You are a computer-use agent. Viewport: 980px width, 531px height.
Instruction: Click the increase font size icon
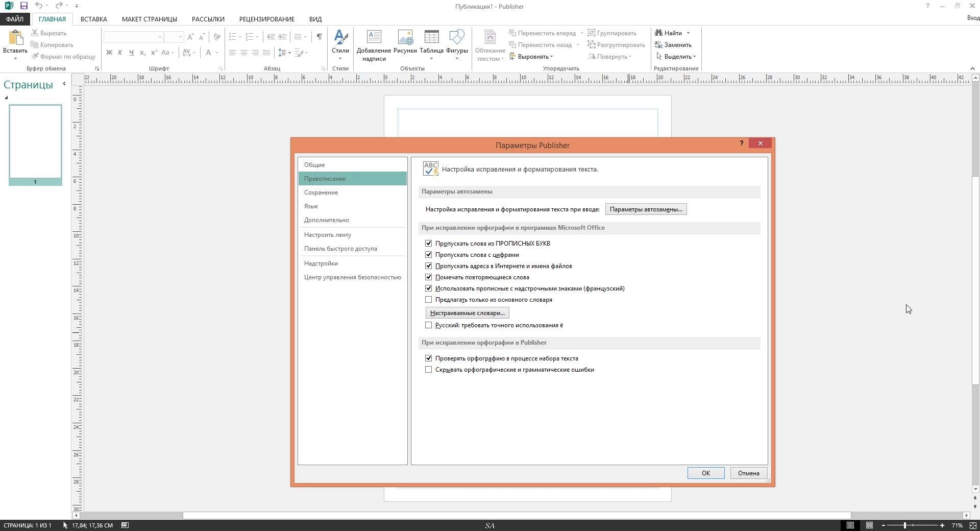click(x=190, y=37)
